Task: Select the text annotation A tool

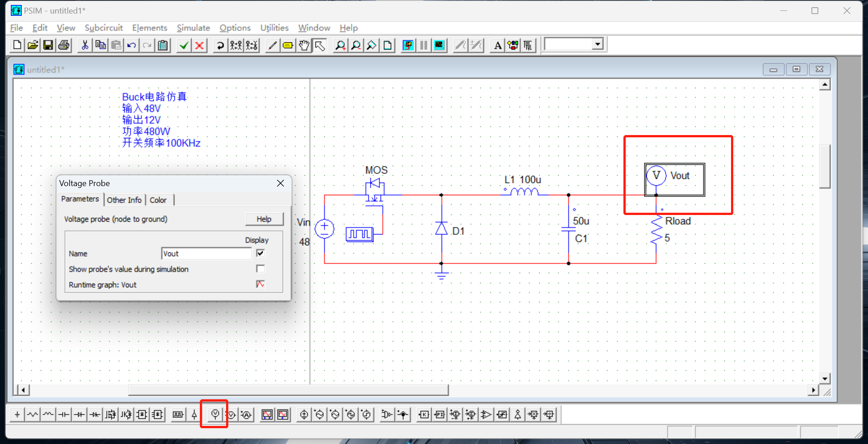Action: [497, 45]
